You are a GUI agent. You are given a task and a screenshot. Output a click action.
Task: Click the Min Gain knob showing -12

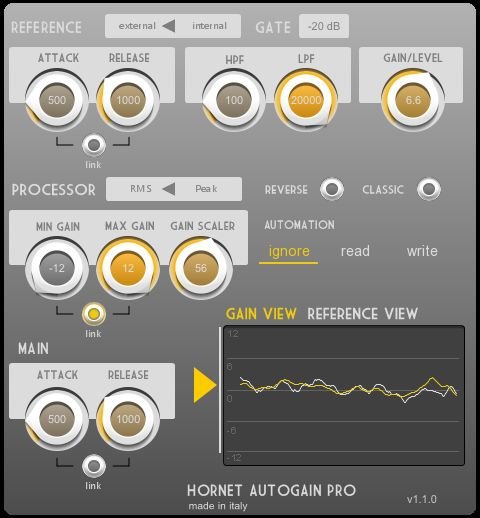tap(57, 268)
